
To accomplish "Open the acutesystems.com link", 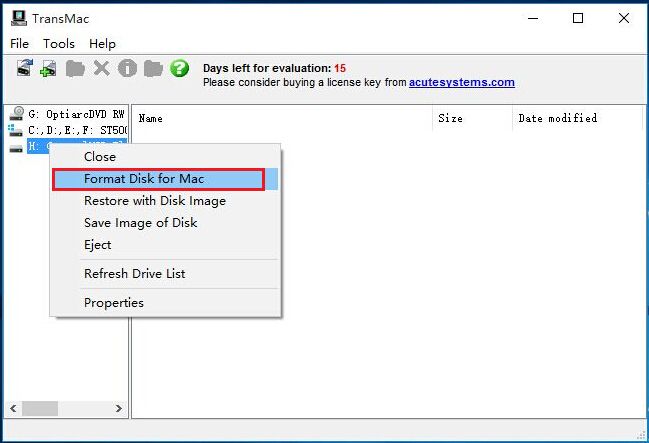I will point(462,82).
